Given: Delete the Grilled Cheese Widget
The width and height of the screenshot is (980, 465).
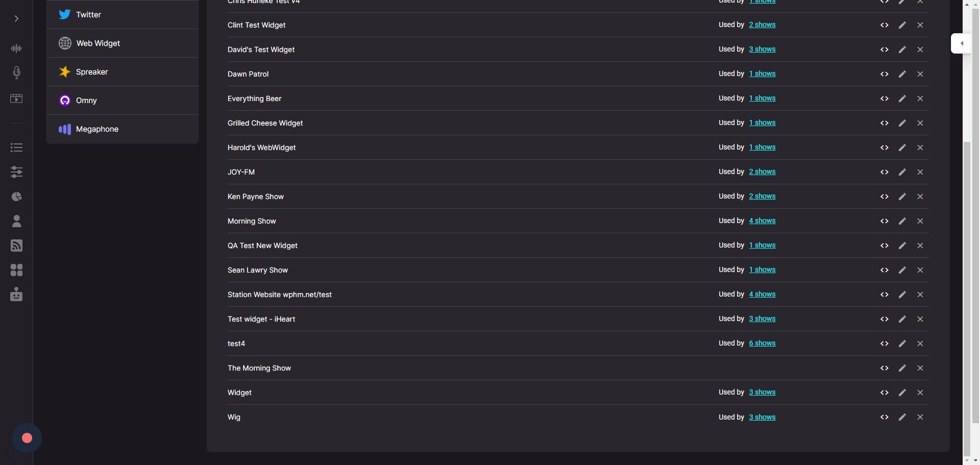Looking at the screenshot, I should [920, 123].
